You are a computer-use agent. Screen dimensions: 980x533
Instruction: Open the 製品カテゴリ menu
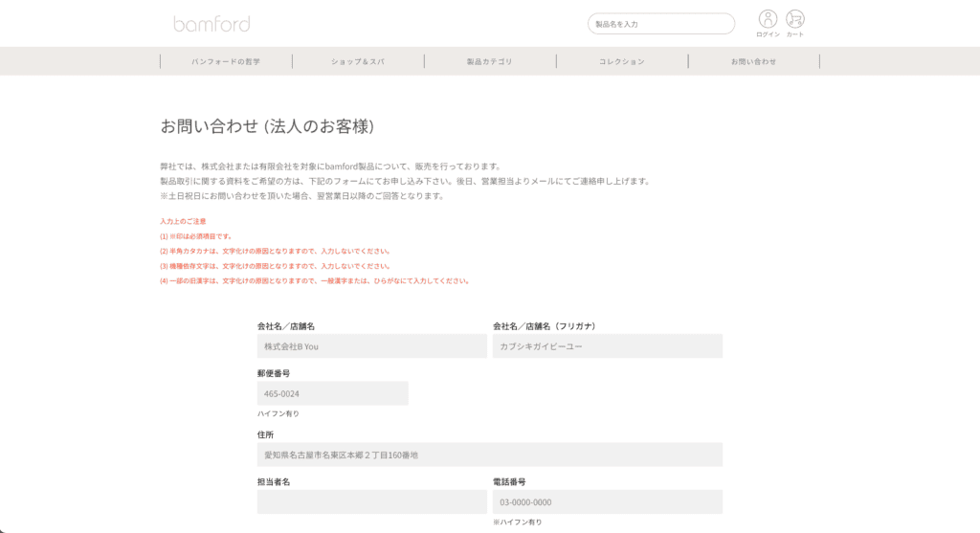click(x=490, y=61)
